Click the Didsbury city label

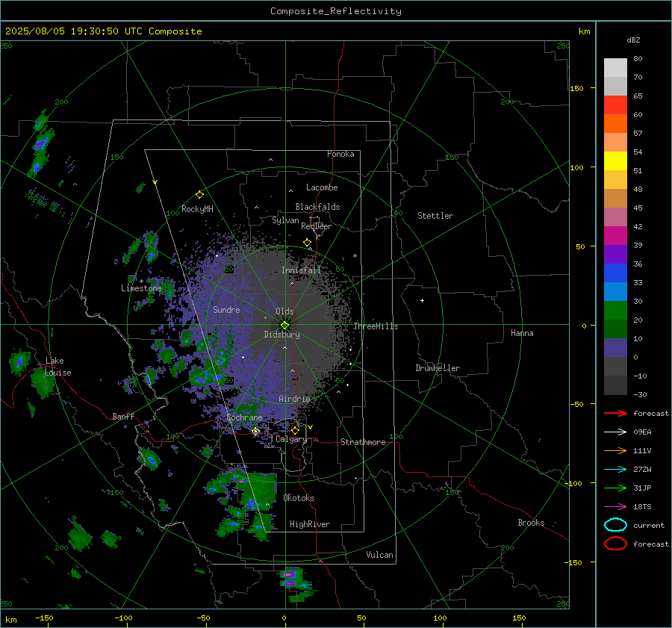pyautogui.click(x=281, y=335)
